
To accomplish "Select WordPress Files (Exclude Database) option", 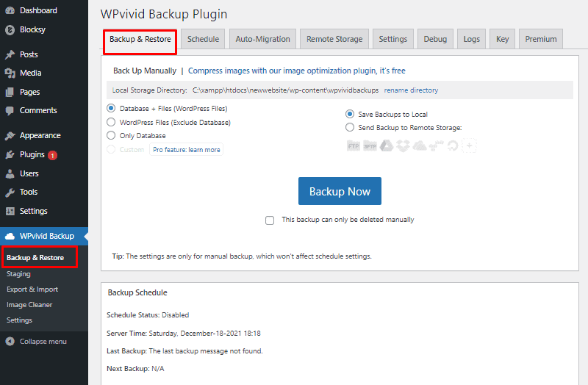I will tap(111, 122).
